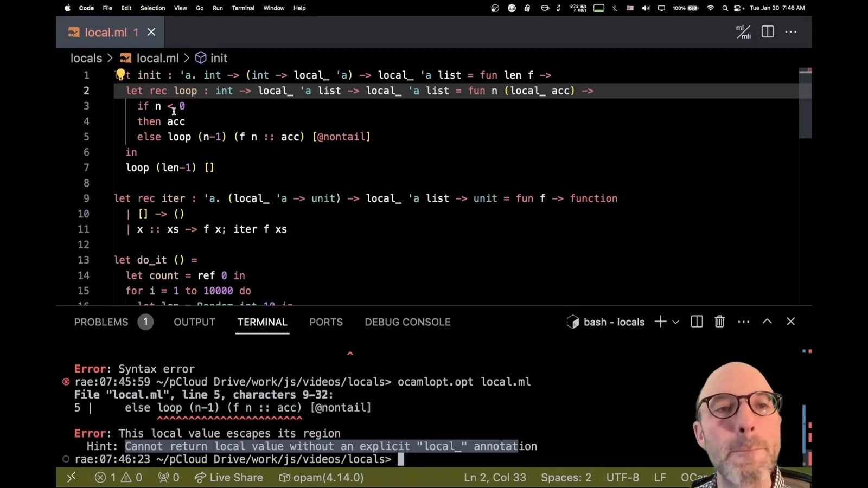The width and height of the screenshot is (868, 488).
Task: Open terminal panel ellipsis menu
Action: click(744, 322)
